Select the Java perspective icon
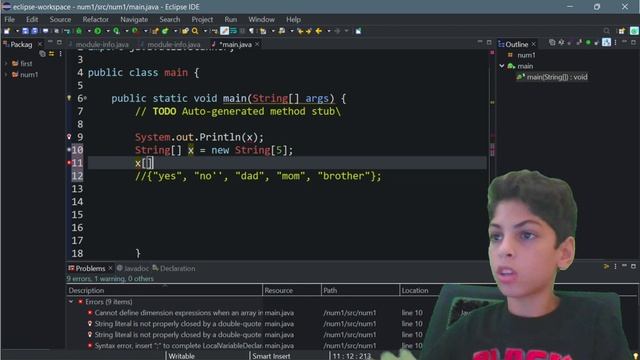Viewport: 640px width, 360px height. [634, 31]
